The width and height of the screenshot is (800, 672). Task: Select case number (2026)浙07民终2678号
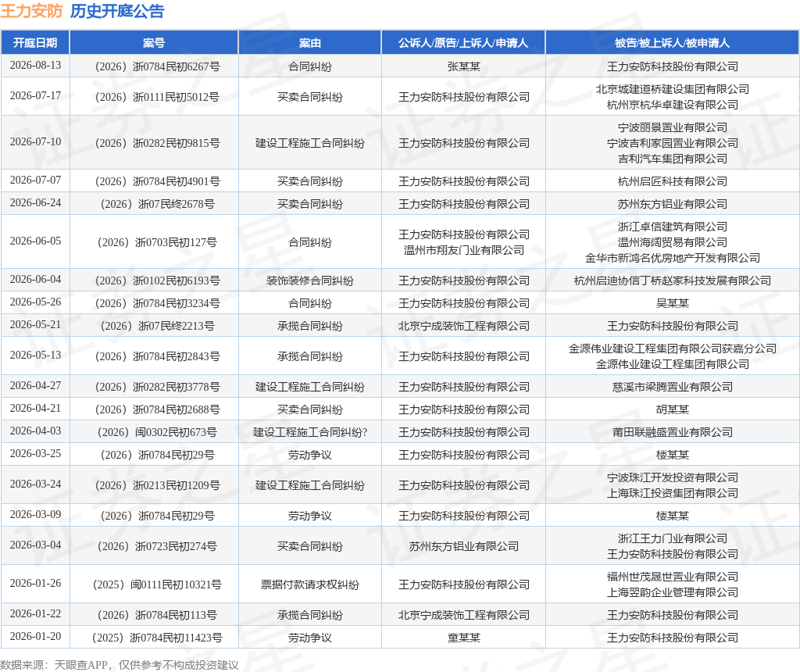[158, 204]
